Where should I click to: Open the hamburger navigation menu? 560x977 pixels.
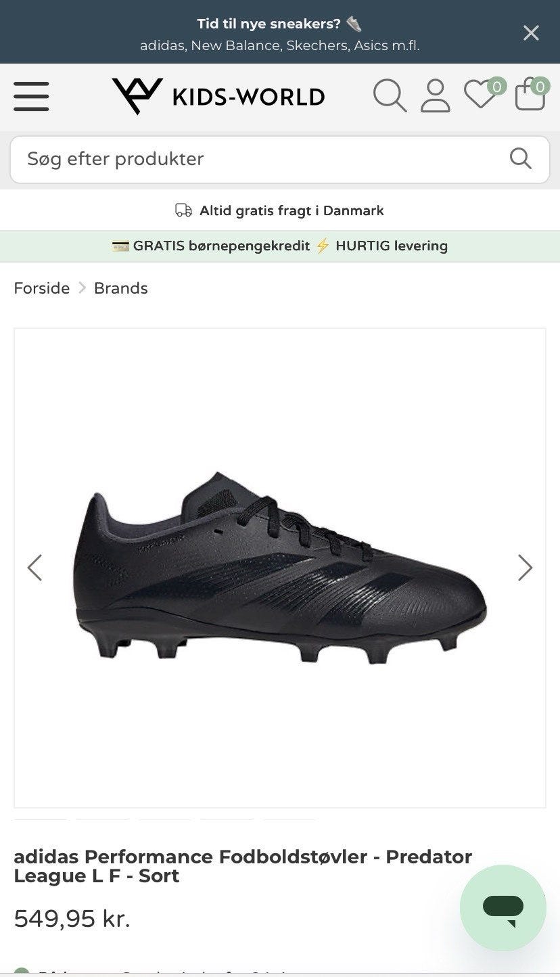tap(31, 96)
